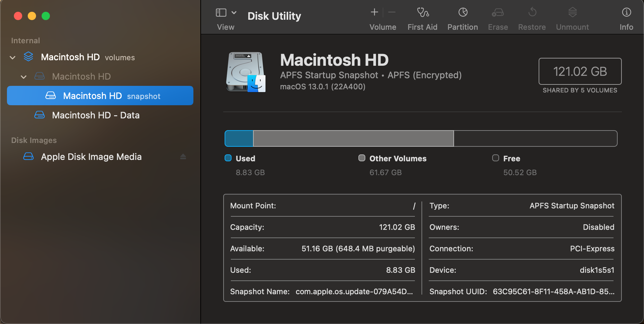644x324 pixels.
Task: Open the View options chevron menu
Action: click(x=234, y=13)
